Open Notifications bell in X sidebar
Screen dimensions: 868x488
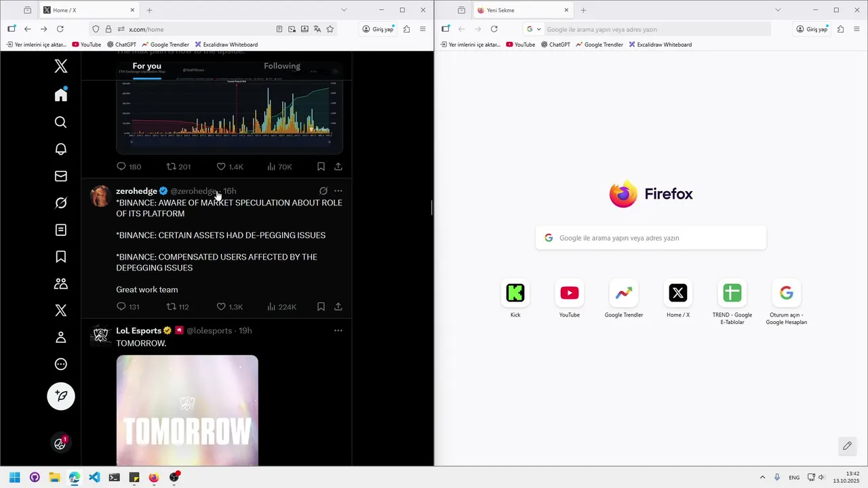[61, 149]
